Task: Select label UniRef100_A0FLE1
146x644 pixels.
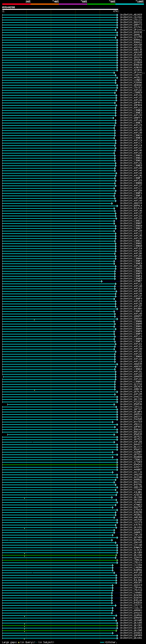Action: coord(131,344)
